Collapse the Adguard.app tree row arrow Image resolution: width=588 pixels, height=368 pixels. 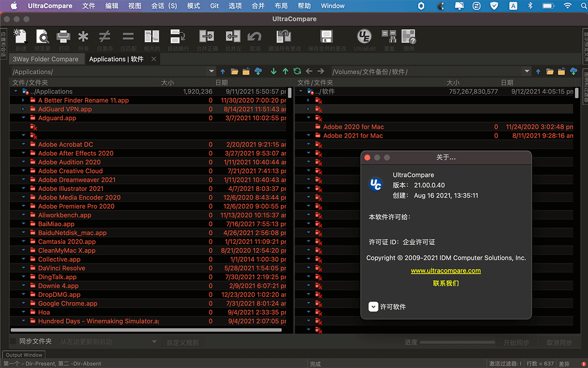click(23, 118)
